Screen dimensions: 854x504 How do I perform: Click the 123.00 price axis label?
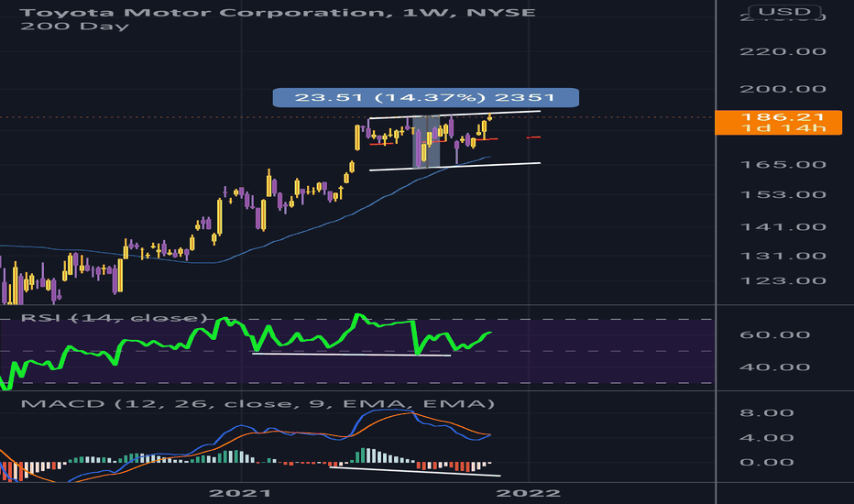(x=783, y=280)
